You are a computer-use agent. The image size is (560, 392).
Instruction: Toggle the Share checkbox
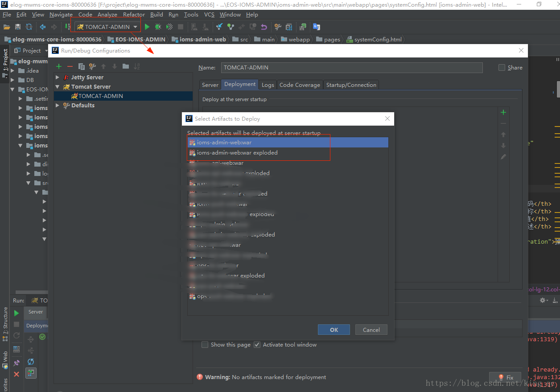click(502, 68)
